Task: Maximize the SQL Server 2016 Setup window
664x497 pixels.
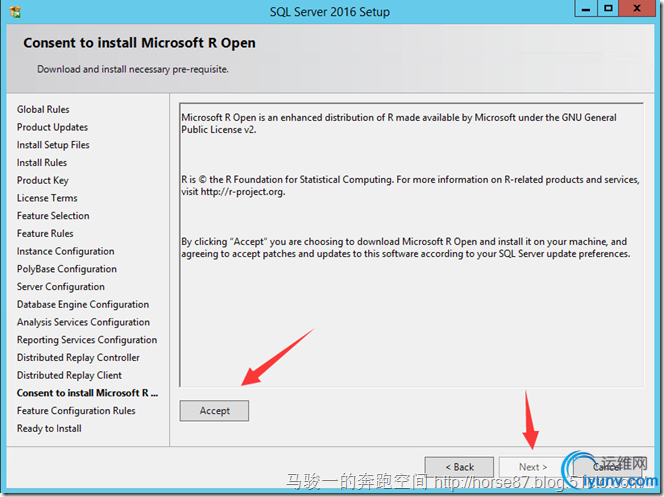Action: (608, 8)
